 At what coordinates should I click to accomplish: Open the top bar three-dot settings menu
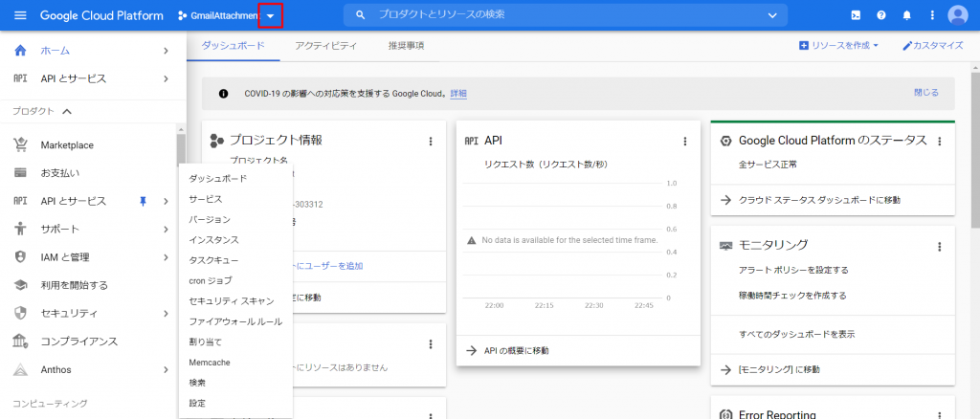932,15
